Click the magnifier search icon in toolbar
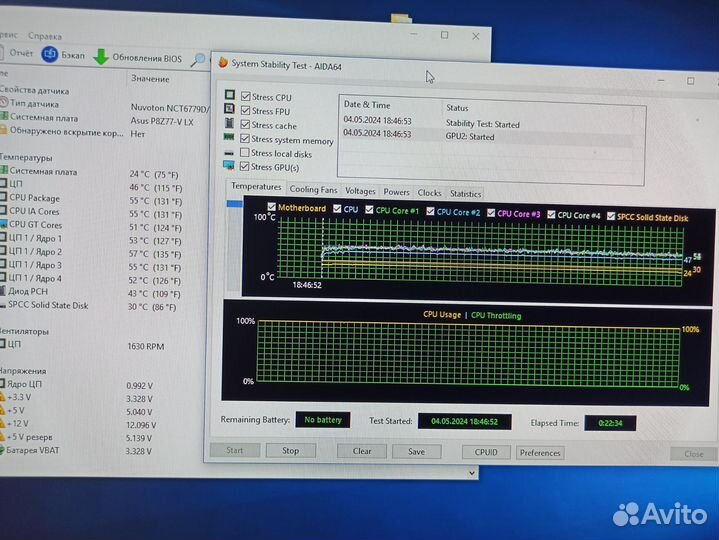This screenshot has height=540, width=719. click(x=199, y=59)
